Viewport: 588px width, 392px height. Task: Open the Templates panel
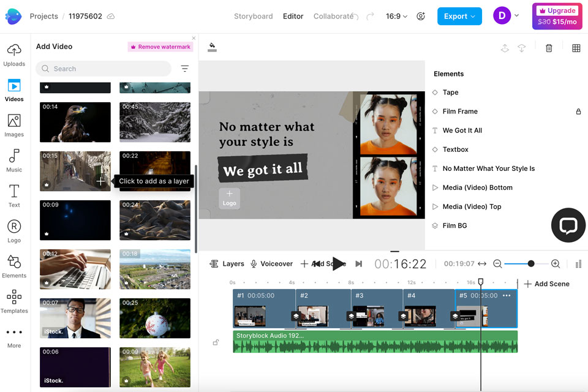[14, 301]
